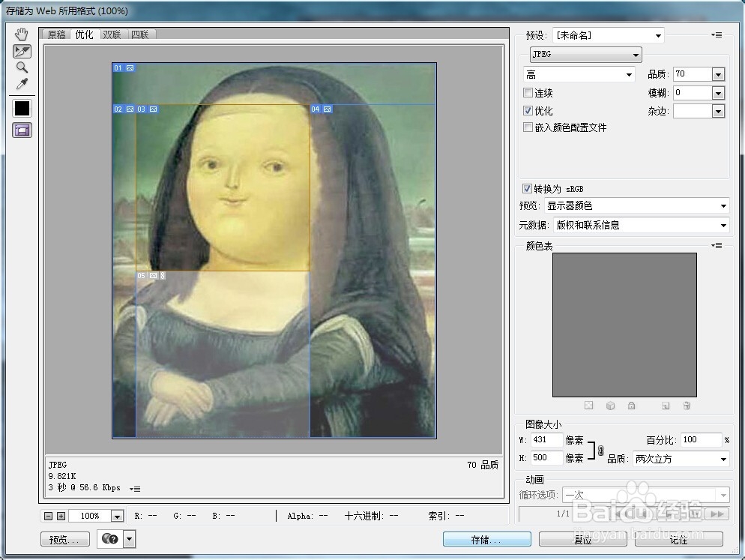
Task: Click the shift to web palette cube icon
Action: point(611,406)
